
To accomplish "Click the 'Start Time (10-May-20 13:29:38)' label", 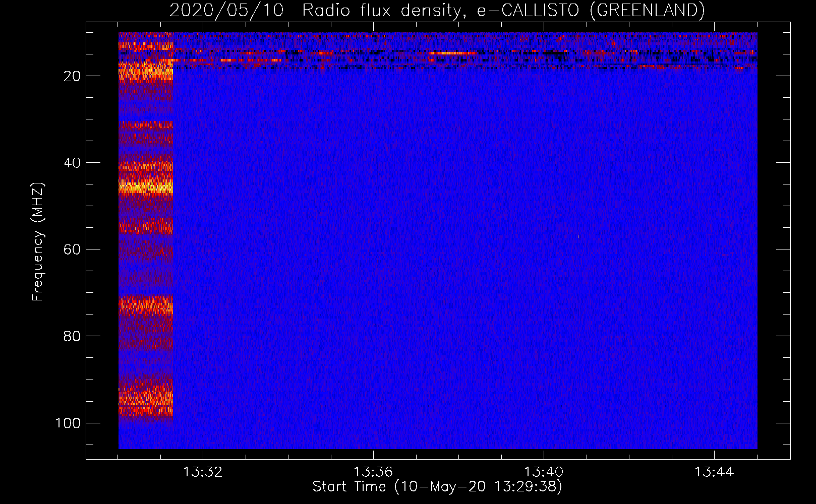I will coord(437,487).
